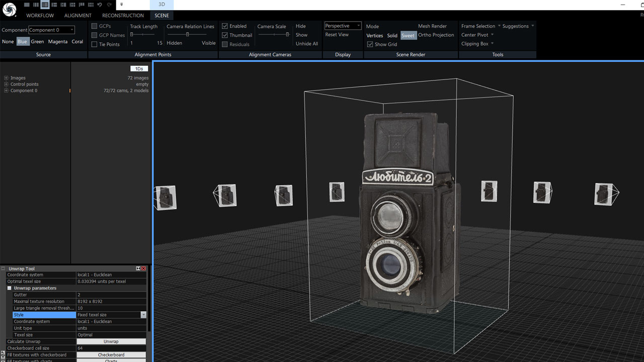Open the RECONSTRUCTION ribbon tab
The width and height of the screenshot is (644, 362).
[x=123, y=16]
